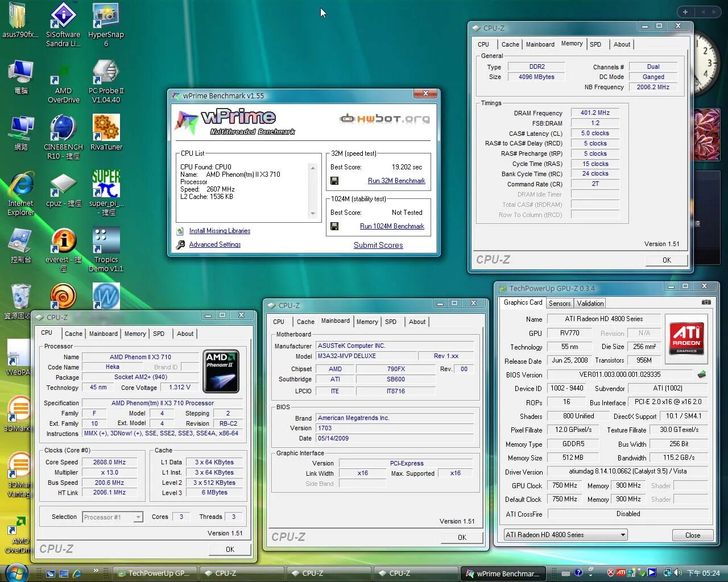728x582 pixels.
Task: Switch to Cache tab in bottom-left CPU-Z
Action: pos(73,334)
